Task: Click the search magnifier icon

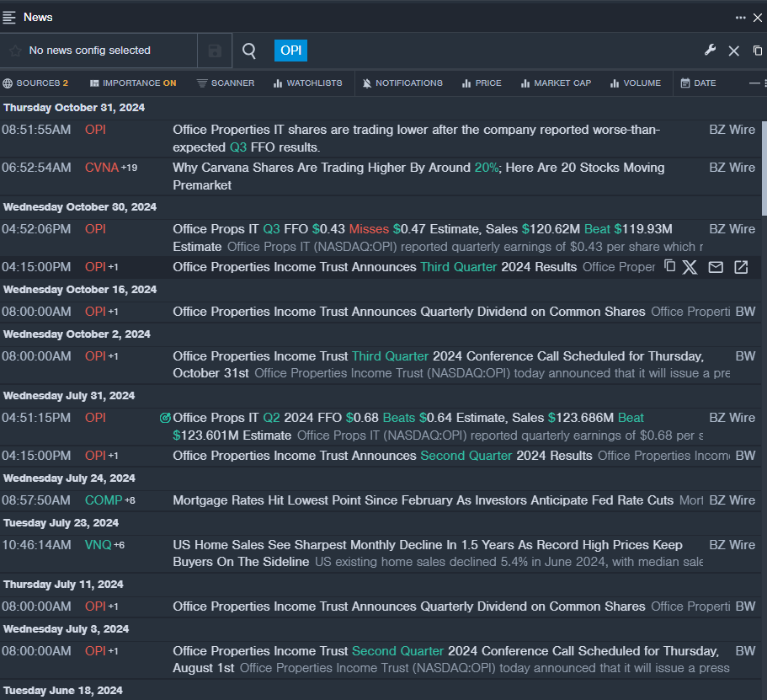Action: [x=249, y=51]
